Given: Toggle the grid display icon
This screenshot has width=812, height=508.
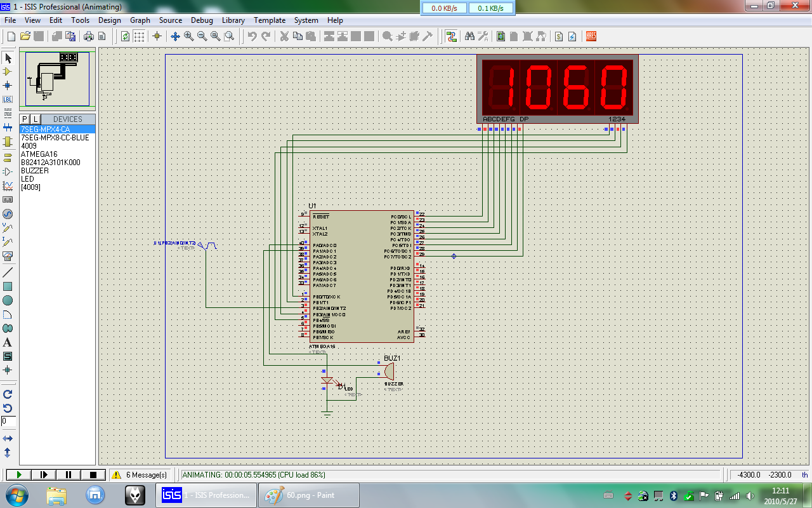Looking at the screenshot, I should click(x=139, y=36).
